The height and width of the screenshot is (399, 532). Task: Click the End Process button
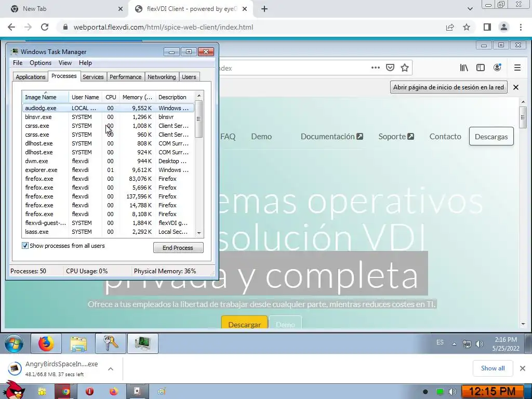click(178, 248)
